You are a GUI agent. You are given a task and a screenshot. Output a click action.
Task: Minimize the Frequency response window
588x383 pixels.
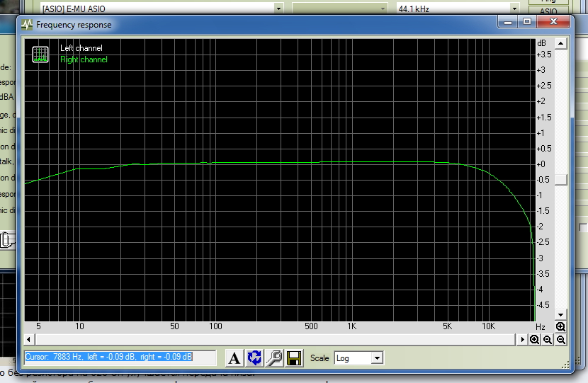(x=508, y=22)
